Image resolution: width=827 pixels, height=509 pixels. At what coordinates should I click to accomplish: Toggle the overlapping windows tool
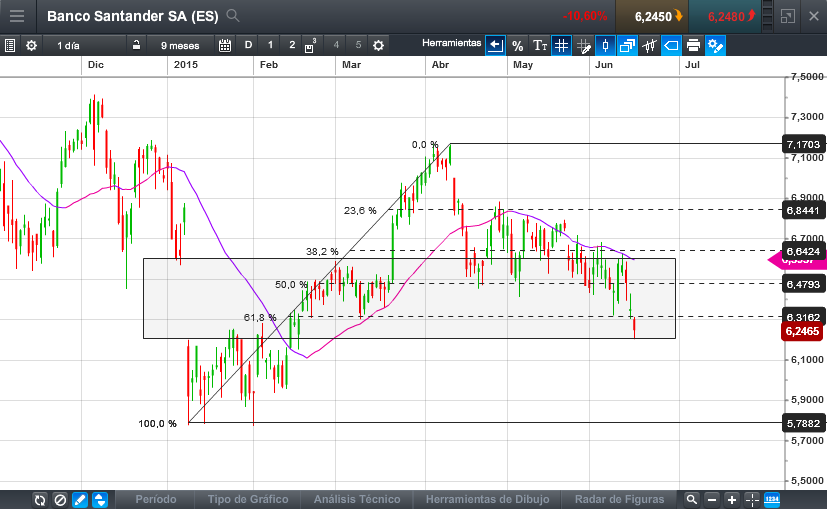[x=627, y=45]
